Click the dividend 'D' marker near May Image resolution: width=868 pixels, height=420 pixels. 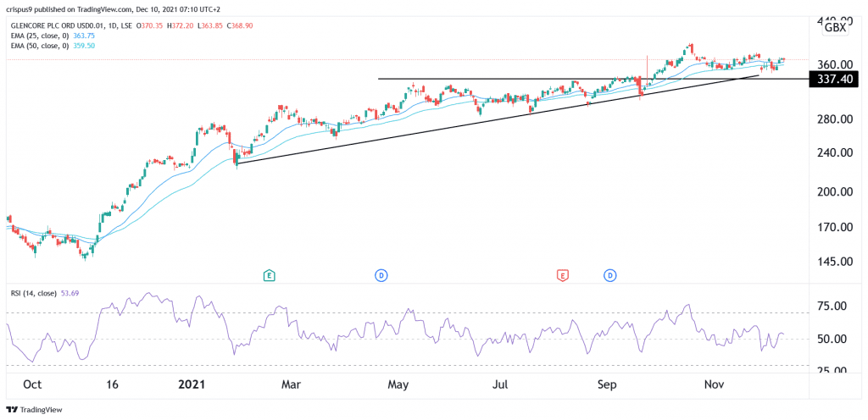pyautogui.click(x=381, y=274)
